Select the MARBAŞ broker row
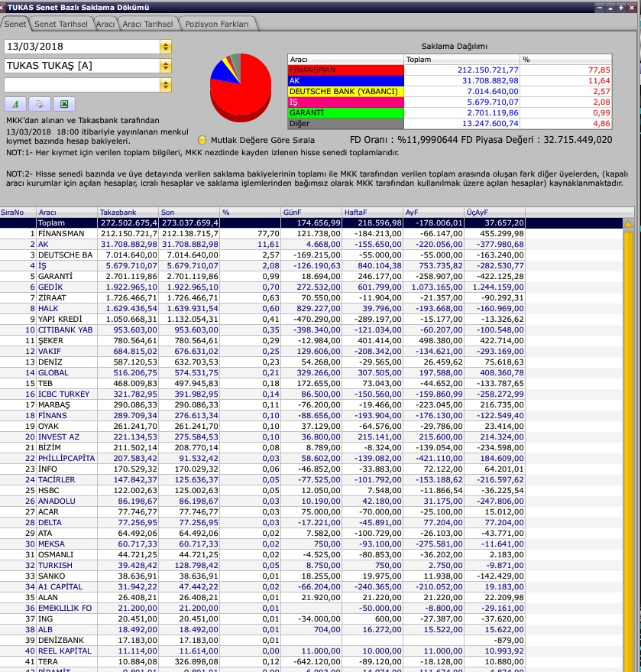This screenshot has width=641, height=672. pos(311,405)
